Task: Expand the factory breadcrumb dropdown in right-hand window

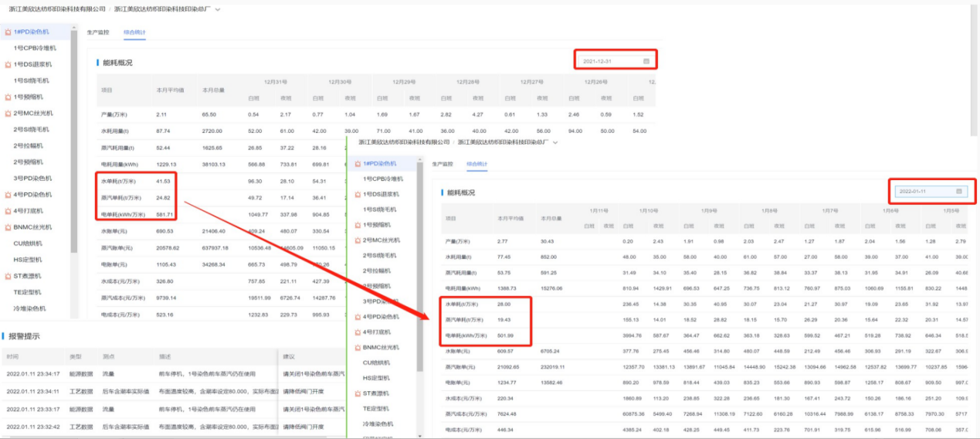Action: coord(554,142)
